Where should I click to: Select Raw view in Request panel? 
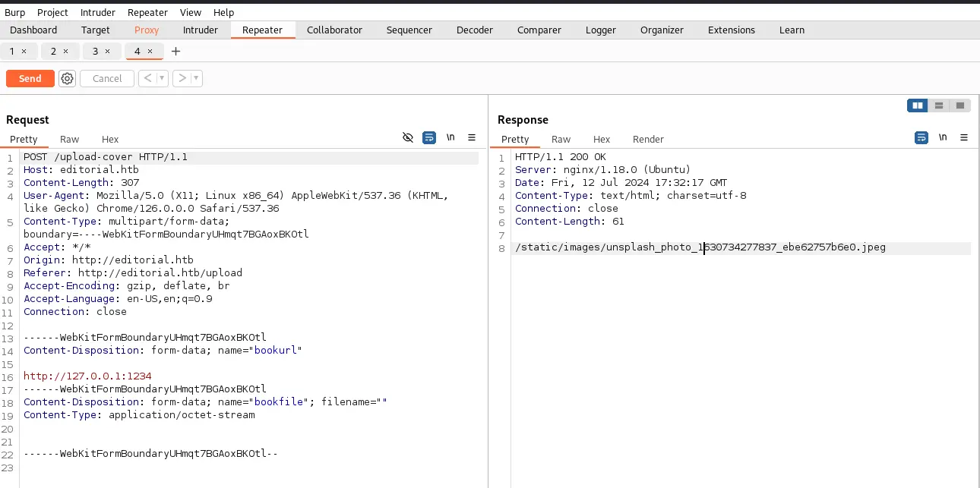click(70, 139)
